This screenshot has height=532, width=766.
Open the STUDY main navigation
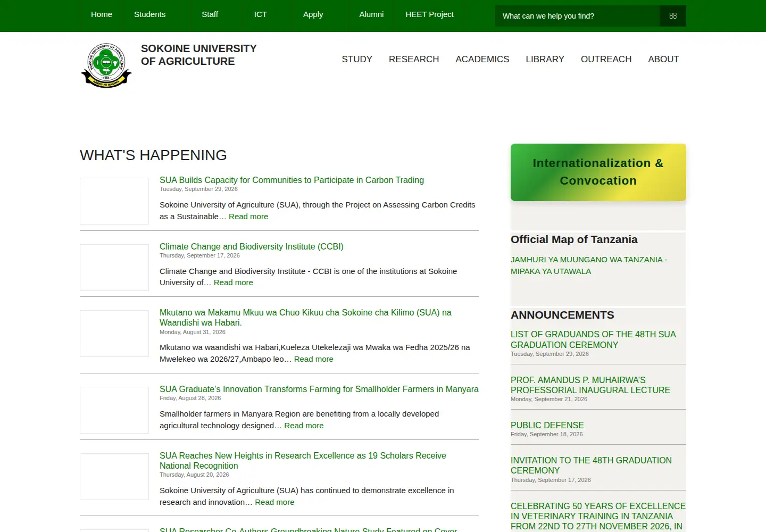click(357, 59)
